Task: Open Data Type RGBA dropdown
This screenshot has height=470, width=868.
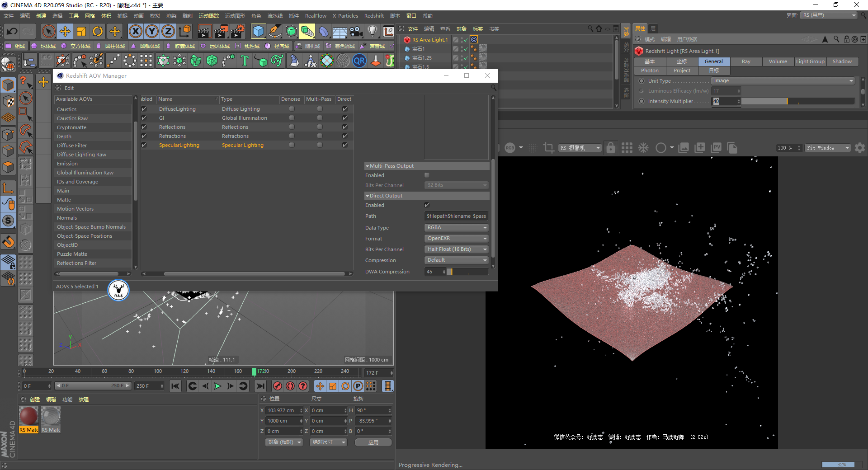Action: [456, 228]
